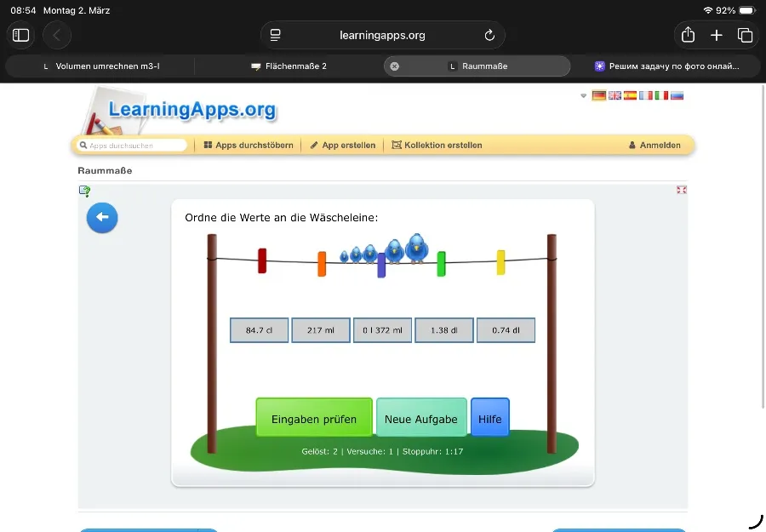The width and height of the screenshot is (766, 532).
Task: Show tab overview icon
Action: (x=745, y=35)
